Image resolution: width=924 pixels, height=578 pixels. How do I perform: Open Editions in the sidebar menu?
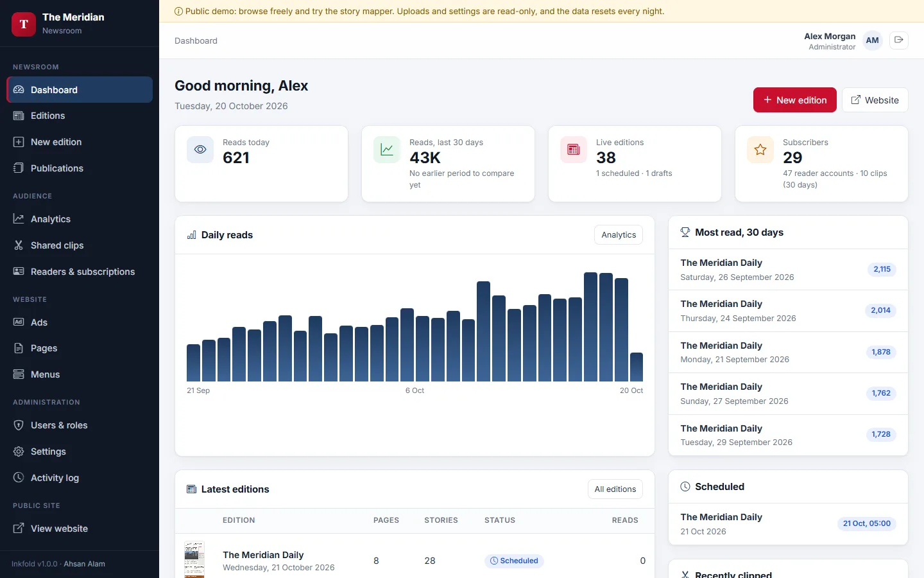[x=80, y=116]
